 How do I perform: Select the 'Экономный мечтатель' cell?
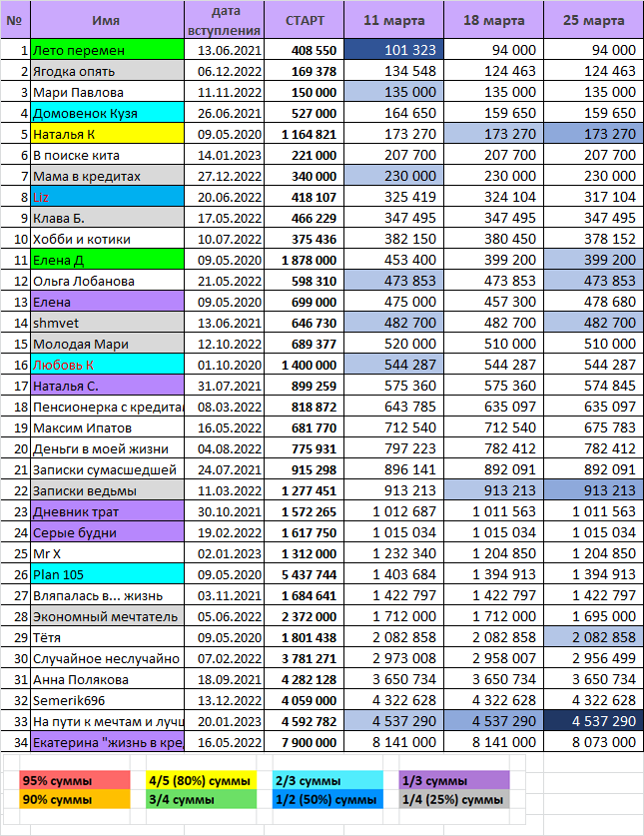[x=107, y=616]
